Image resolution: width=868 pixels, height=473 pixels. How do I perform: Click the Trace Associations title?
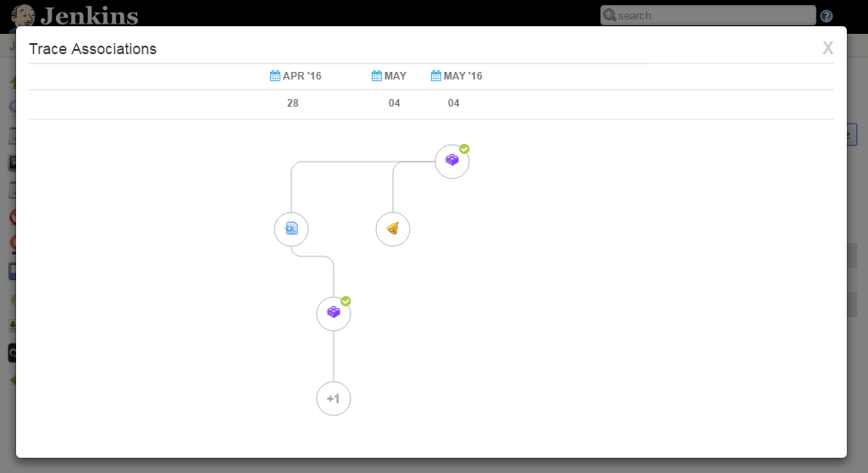93,49
